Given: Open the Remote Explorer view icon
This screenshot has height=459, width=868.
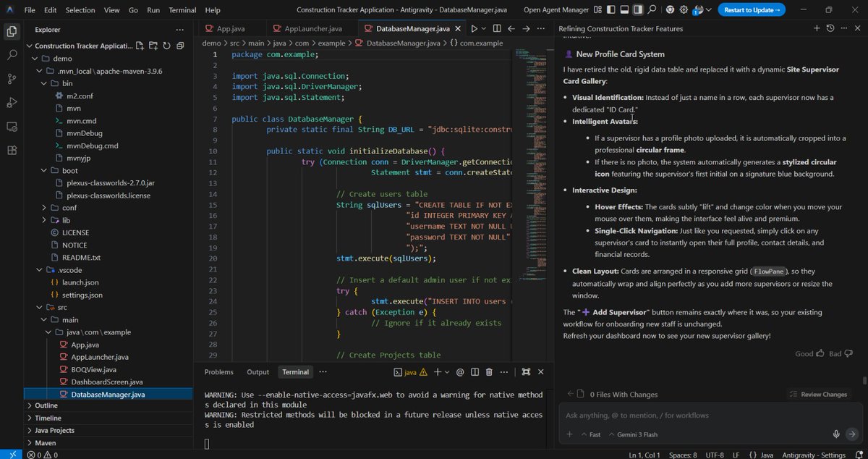Looking at the screenshot, I should coord(12,126).
